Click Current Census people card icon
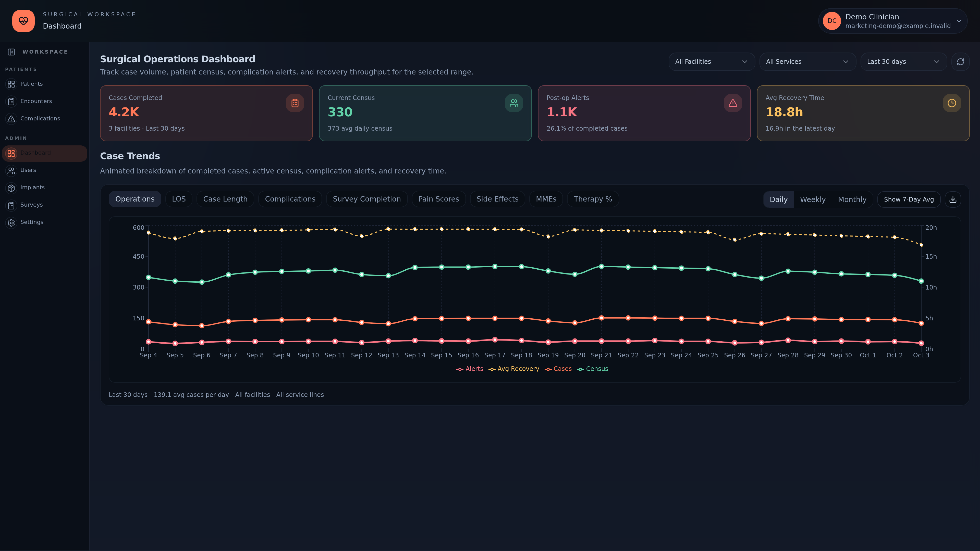The height and width of the screenshot is (551, 980). click(514, 103)
